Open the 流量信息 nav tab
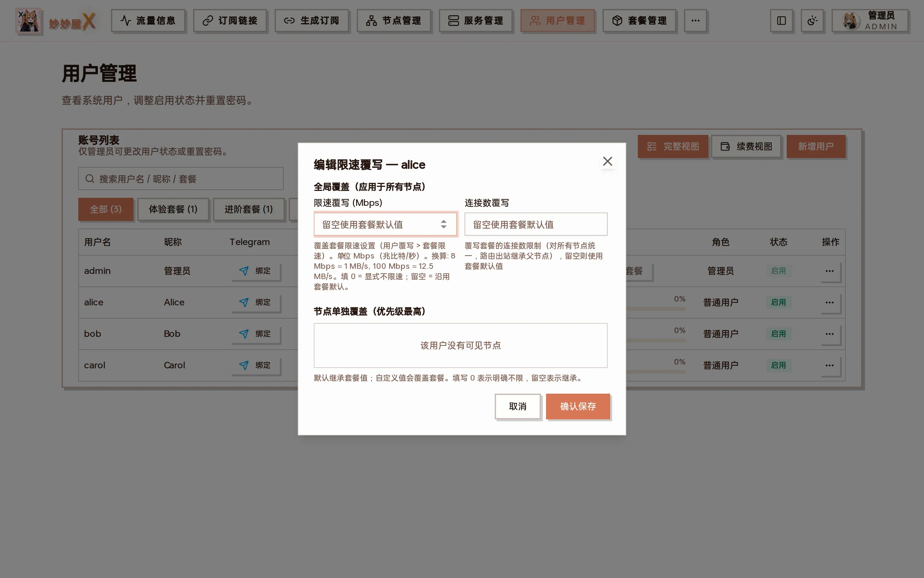 point(148,21)
